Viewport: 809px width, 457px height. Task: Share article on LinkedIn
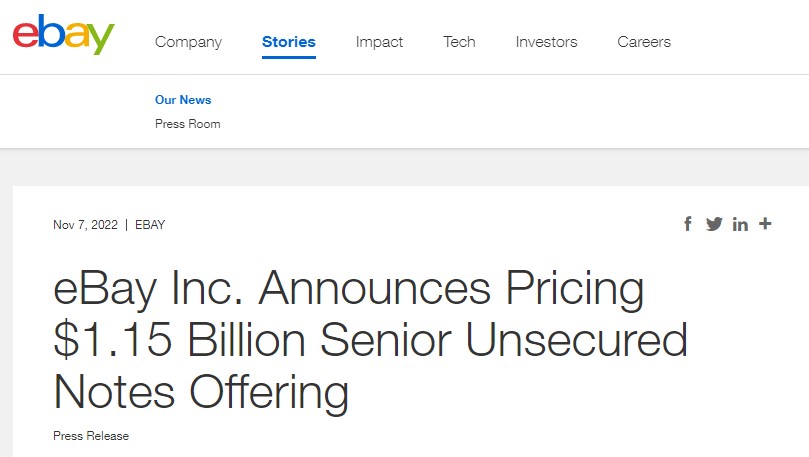740,224
